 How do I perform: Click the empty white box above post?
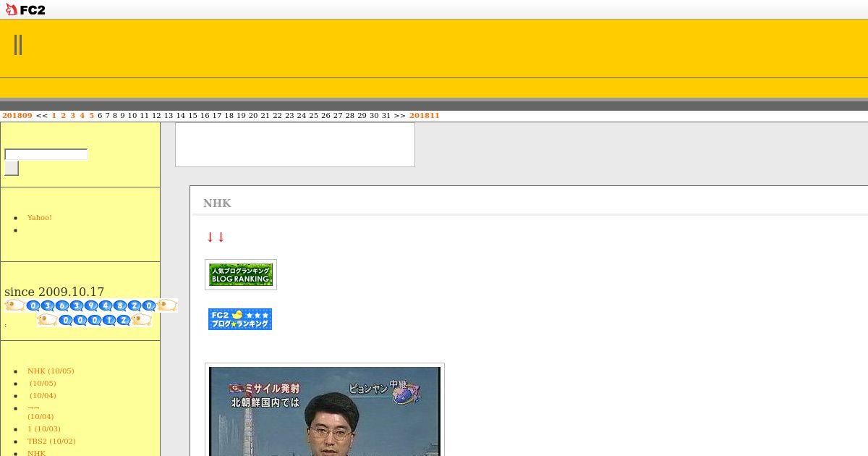[x=295, y=145]
